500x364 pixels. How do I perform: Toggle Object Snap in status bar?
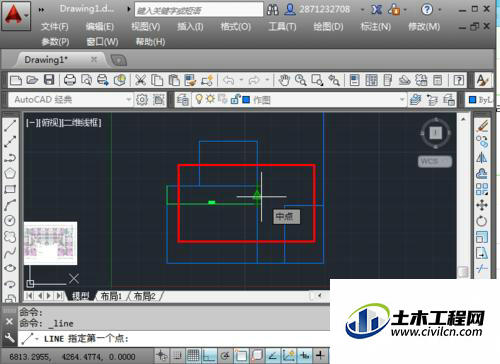[241, 356]
